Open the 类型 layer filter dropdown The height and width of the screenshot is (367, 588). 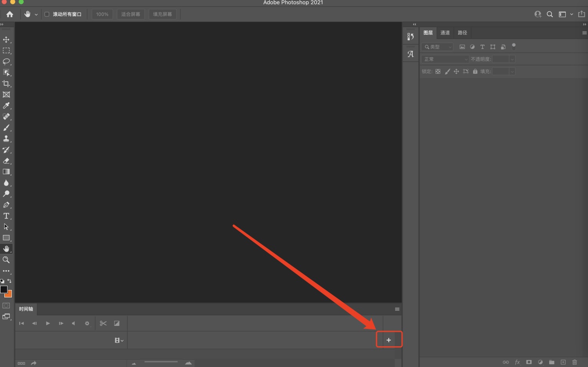[x=437, y=47]
